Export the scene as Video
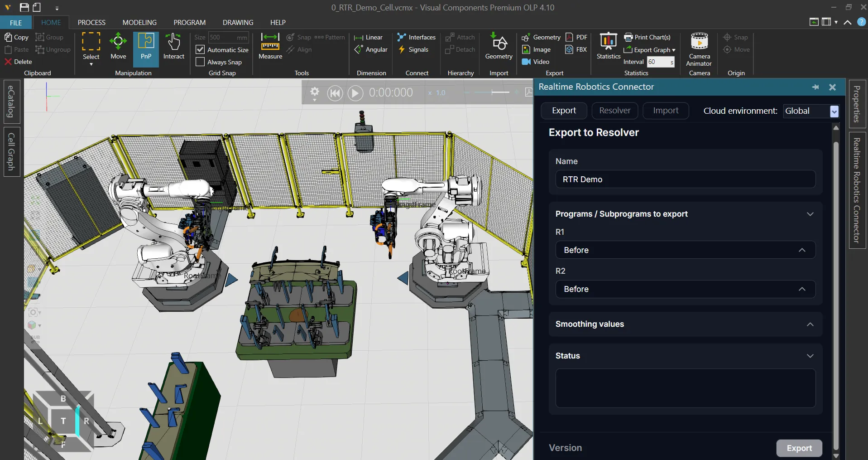 coord(536,62)
